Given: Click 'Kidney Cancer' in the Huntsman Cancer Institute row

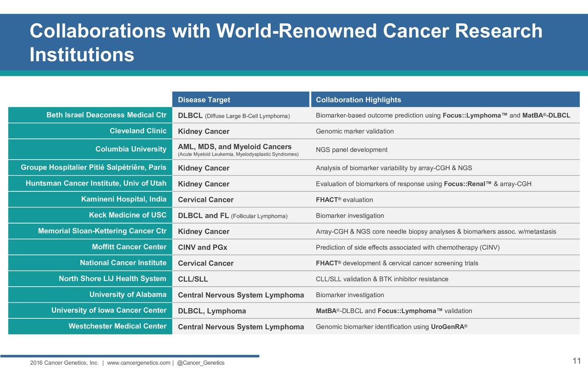Looking at the screenshot, I should point(204,184).
